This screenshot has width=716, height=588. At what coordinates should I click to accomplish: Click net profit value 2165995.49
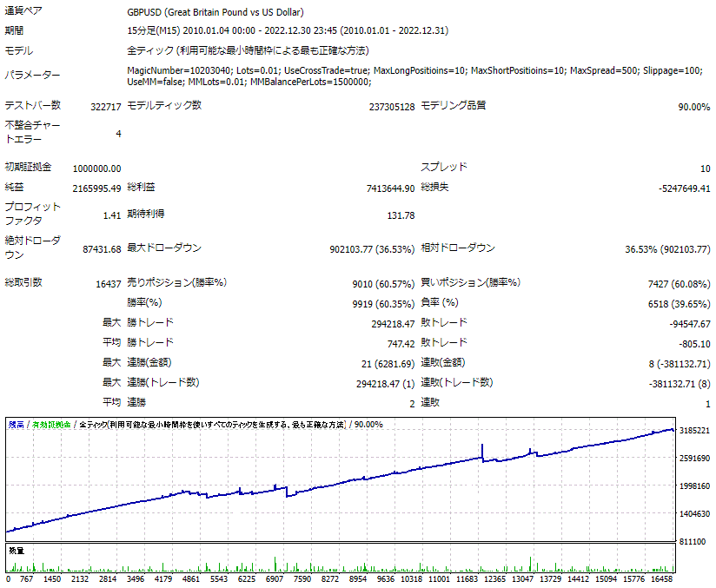(96, 188)
